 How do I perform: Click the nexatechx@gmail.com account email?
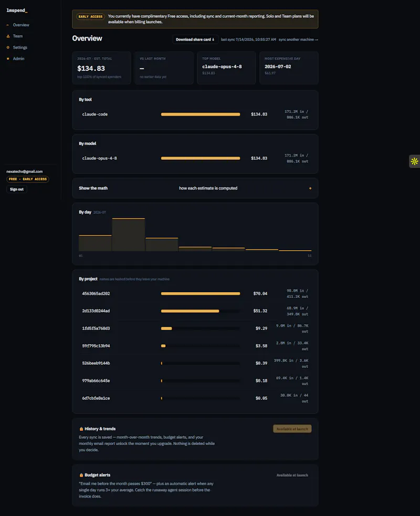[25, 171]
